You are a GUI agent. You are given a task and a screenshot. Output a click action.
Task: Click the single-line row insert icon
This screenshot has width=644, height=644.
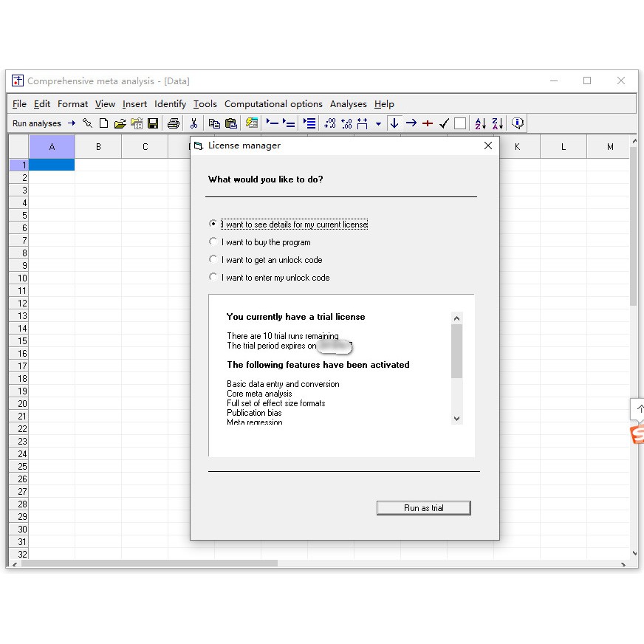click(272, 123)
